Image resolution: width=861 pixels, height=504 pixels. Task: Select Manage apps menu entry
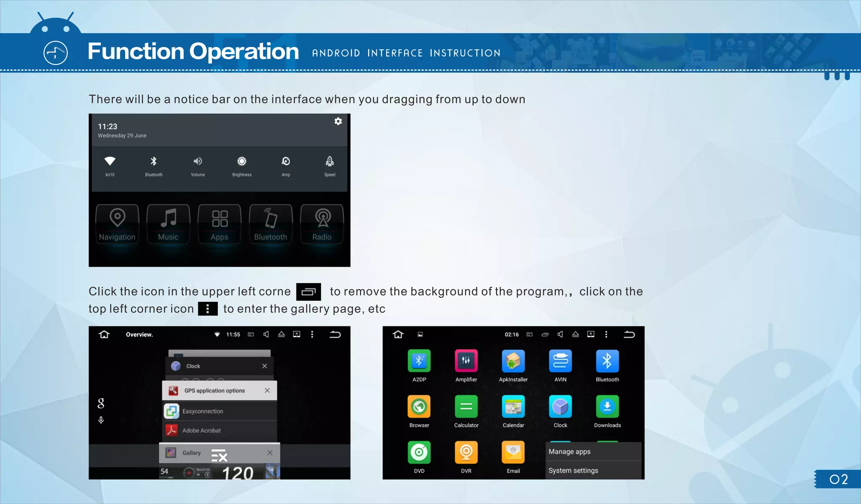tap(594, 451)
